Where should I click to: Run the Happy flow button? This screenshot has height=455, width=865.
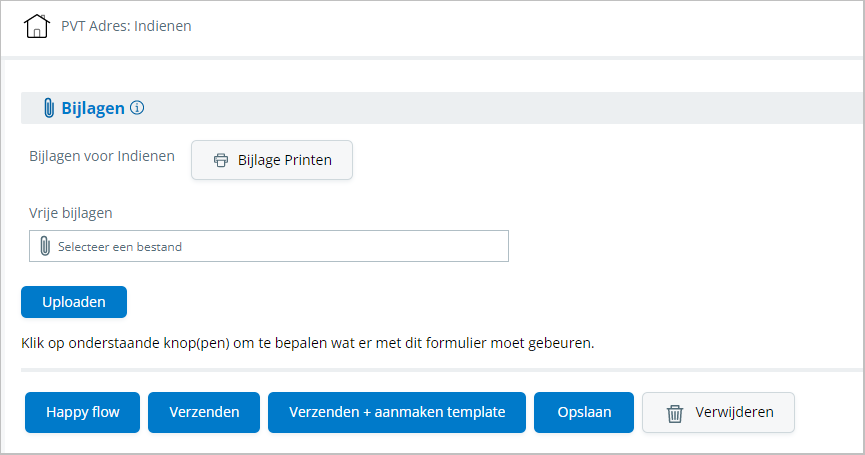(x=82, y=412)
